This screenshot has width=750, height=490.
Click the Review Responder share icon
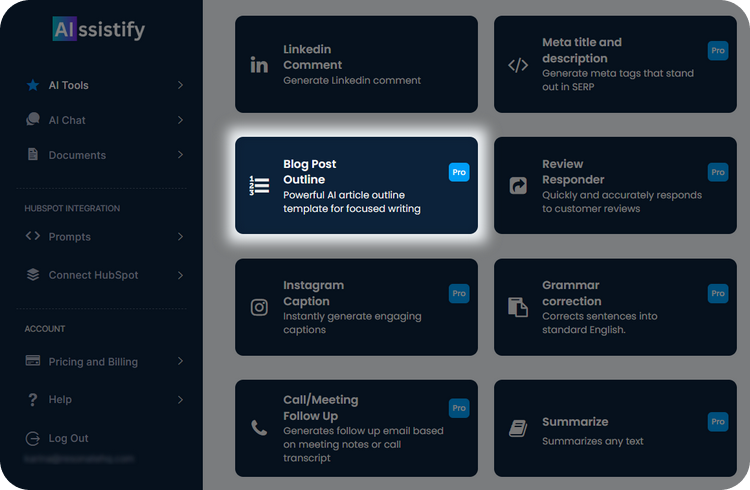(518, 185)
